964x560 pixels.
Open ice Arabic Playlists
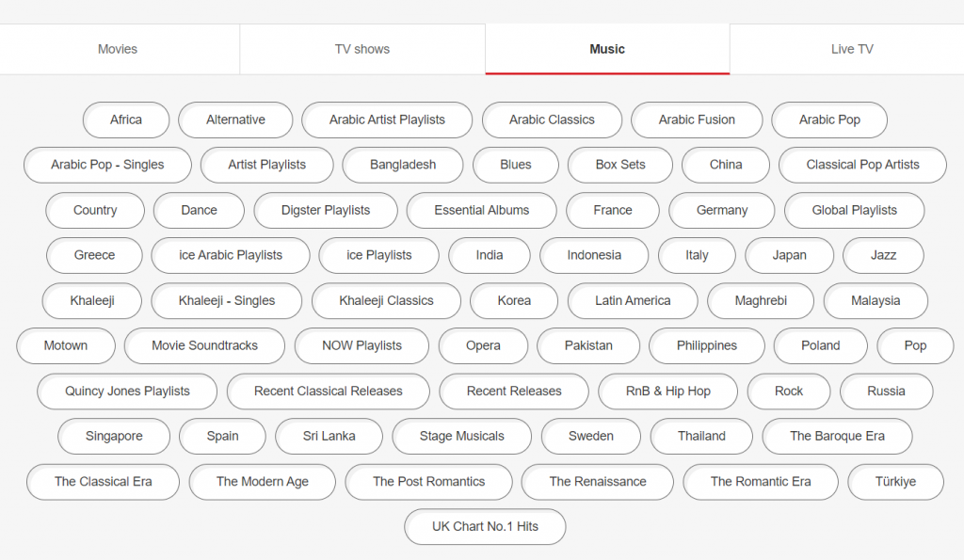[x=231, y=255]
